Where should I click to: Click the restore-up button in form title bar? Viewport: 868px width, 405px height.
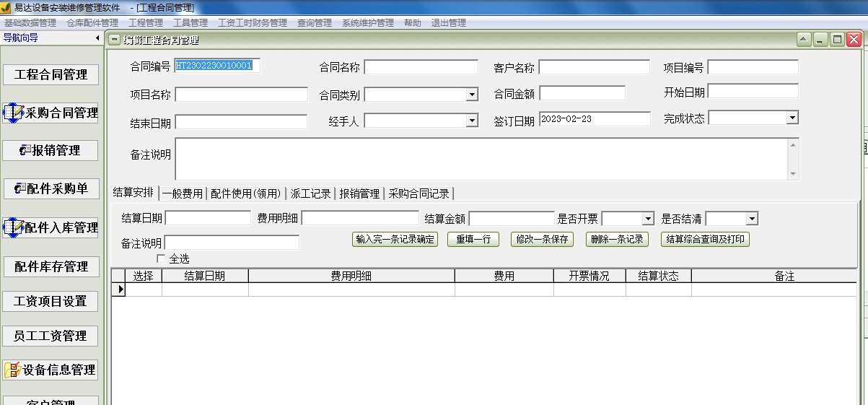[x=804, y=40]
